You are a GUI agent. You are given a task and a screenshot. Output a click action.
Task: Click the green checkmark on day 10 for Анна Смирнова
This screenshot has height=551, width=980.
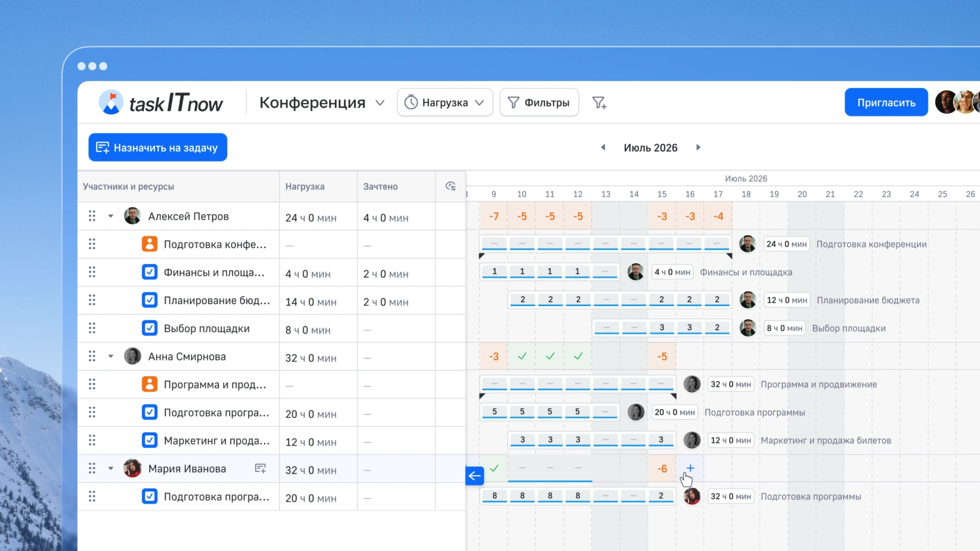pos(522,356)
